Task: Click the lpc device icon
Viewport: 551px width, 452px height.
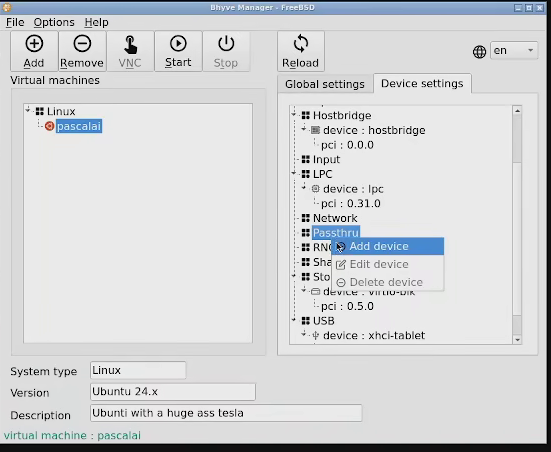Action: (x=315, y=189)
